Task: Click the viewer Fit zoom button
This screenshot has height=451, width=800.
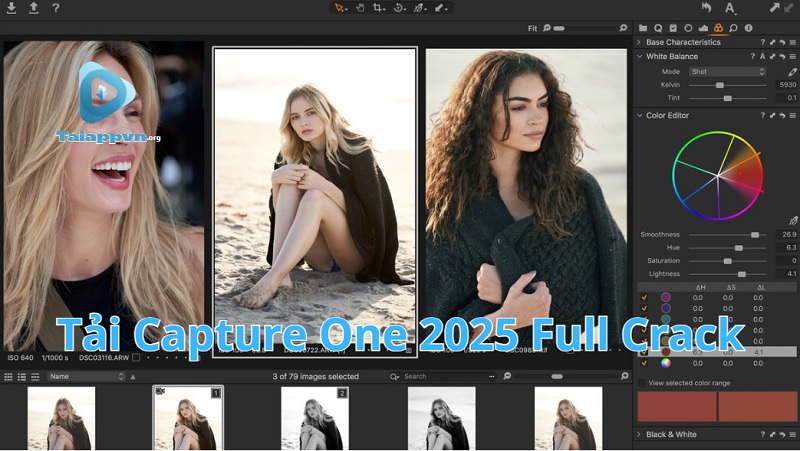Action: click(x=533, y=28)
